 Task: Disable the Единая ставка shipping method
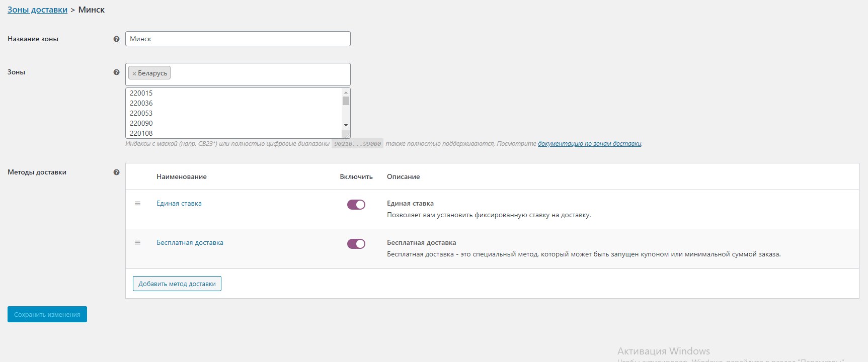[x=356, y=205]
